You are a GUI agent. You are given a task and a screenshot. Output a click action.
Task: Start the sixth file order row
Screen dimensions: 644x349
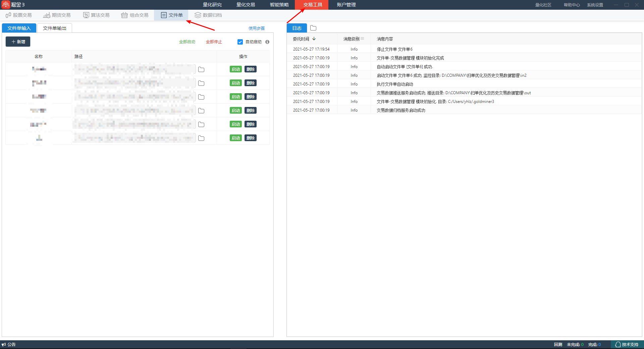pos(236,138)
